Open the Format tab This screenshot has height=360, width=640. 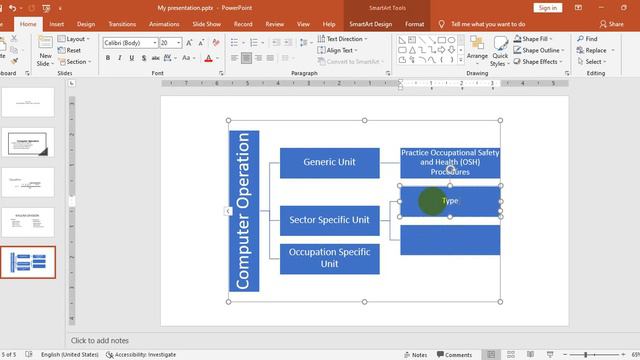[414, 24]
